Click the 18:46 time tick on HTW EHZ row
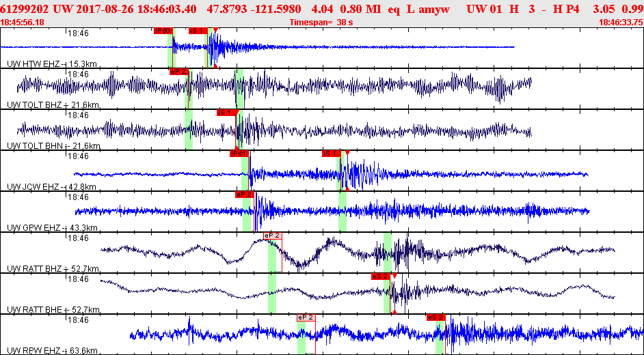644x355 pixels. click(x=78, y=33)
